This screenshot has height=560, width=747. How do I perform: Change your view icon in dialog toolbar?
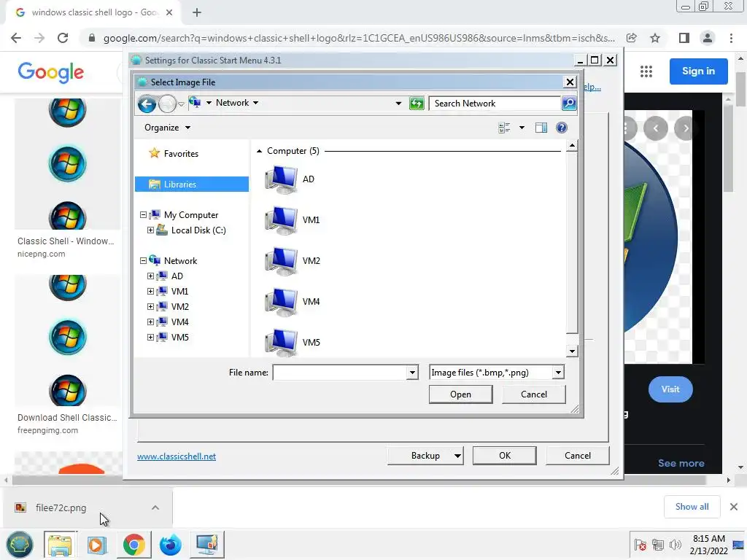[504, 128]
